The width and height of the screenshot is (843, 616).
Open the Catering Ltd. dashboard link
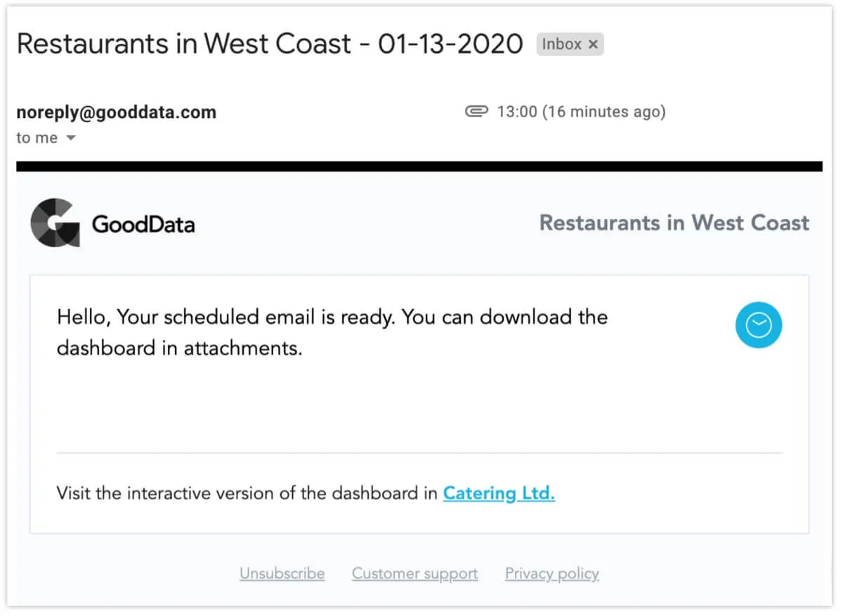click(x=499, y=494)
